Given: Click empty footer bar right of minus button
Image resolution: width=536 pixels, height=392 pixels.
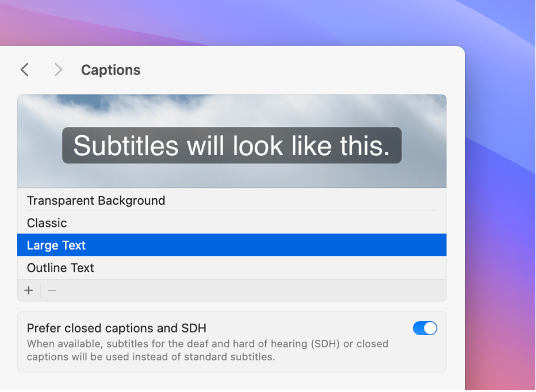Looking at the screenshot, I should 247,291.
